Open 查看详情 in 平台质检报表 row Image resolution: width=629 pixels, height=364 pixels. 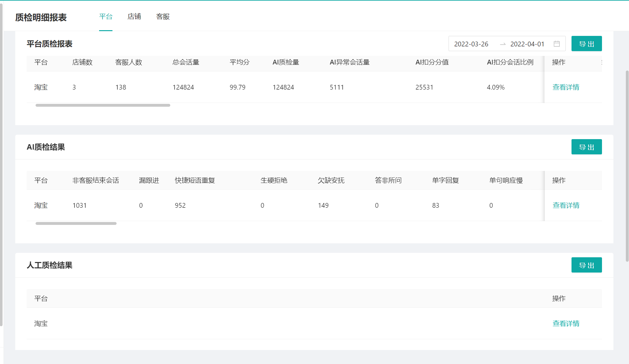click(566, 87)
